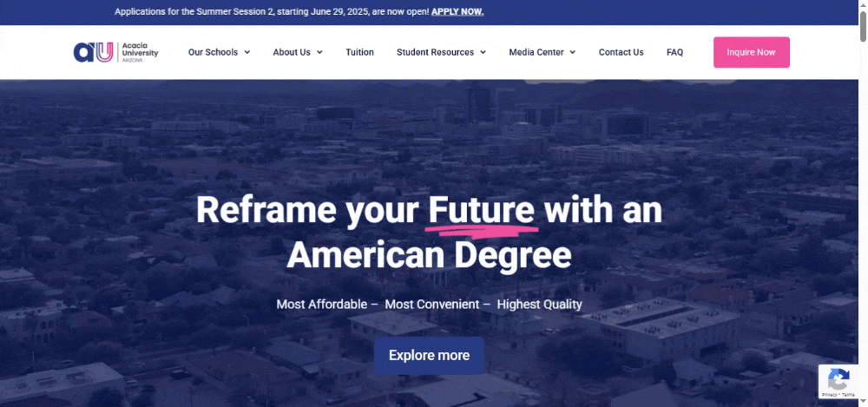Viewport: 868px width, 407px height.
Task: Open the Media Center dropdown chevron
Action: [x=572, y=52]
